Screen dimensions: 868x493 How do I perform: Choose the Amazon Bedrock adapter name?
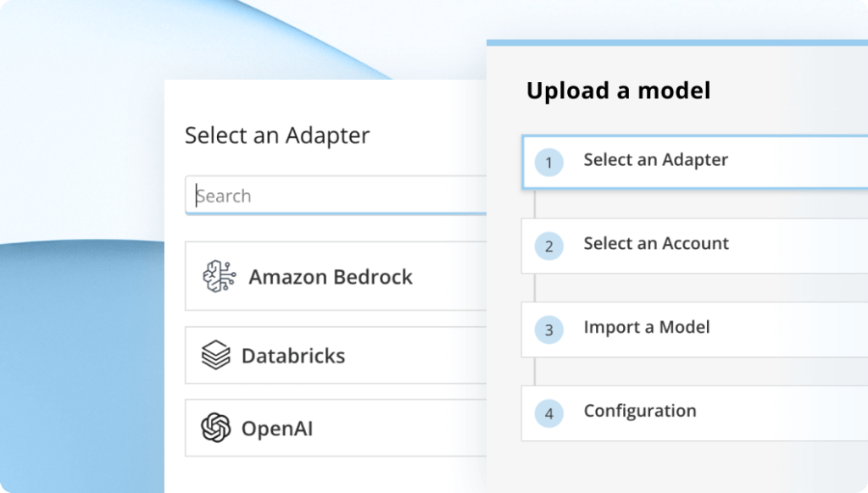coord(331,277)
